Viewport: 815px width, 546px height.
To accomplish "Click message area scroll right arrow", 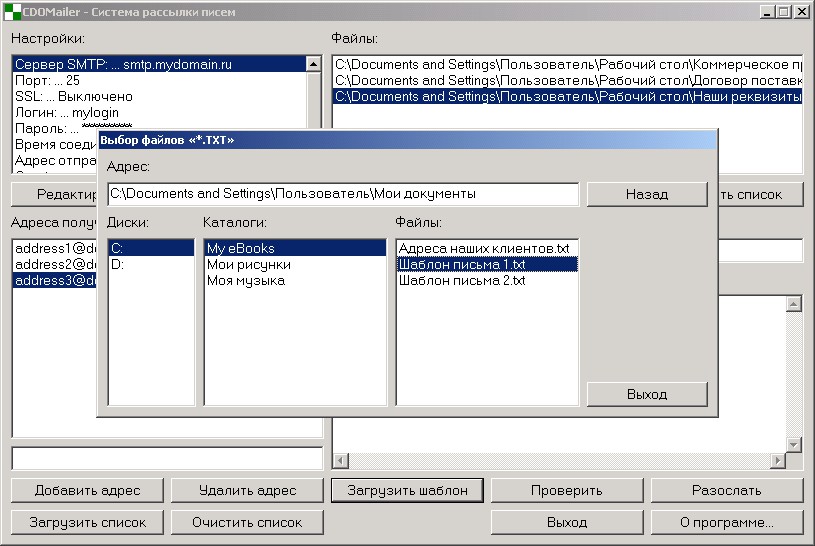I will [x=778, y=460].
